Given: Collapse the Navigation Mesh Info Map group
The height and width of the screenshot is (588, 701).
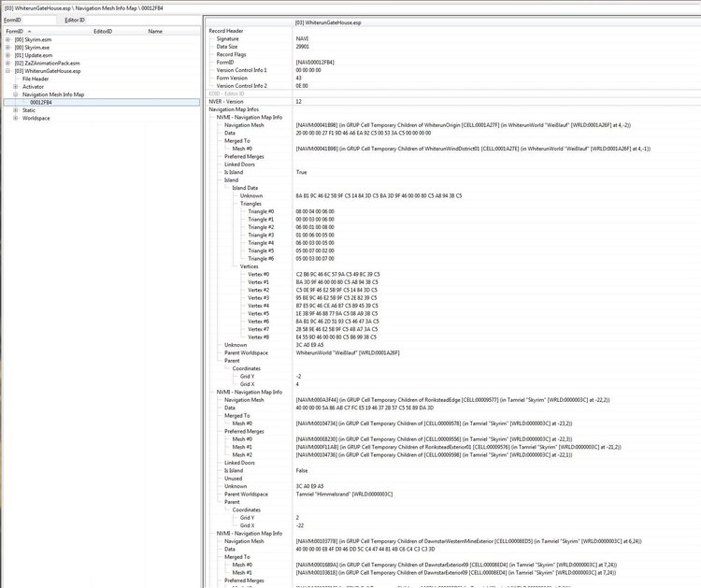Looking at the screenshot, I should point(16,94).
